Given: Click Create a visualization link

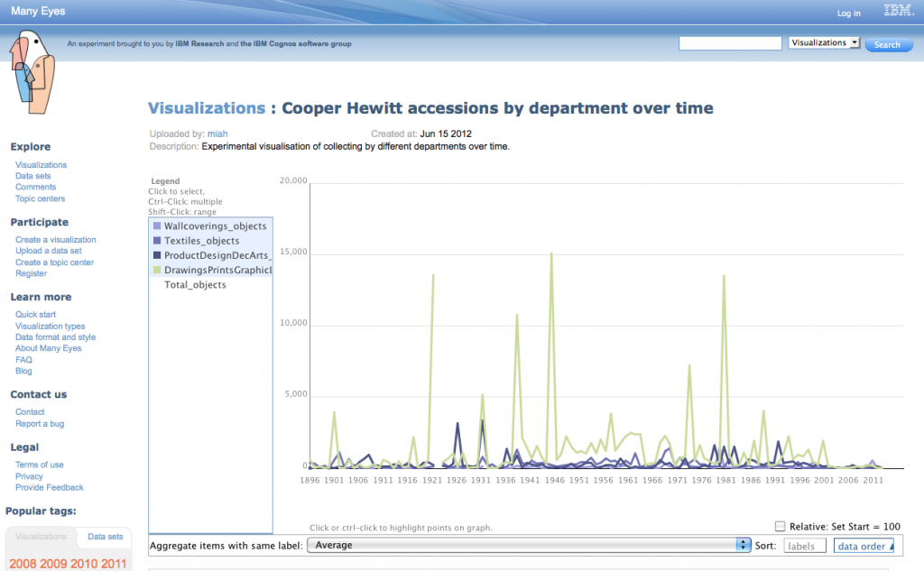Looking at the screenshot, I should tap(55, 240).
